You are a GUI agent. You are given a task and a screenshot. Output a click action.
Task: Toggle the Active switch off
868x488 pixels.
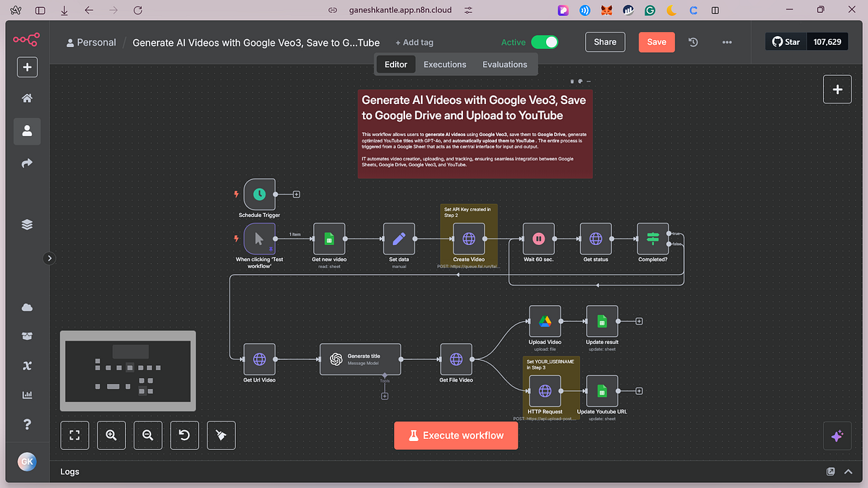tap(545, 42)
